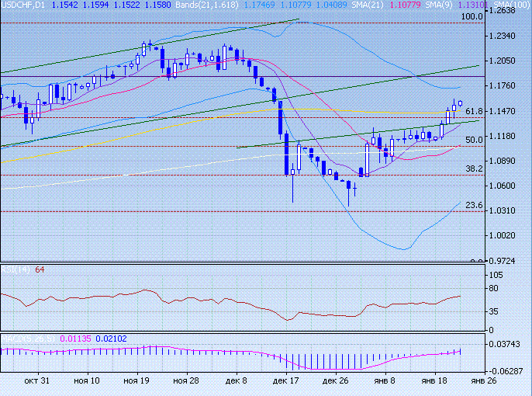Click the RSI(14) indicator panel label

pos(16,269)
